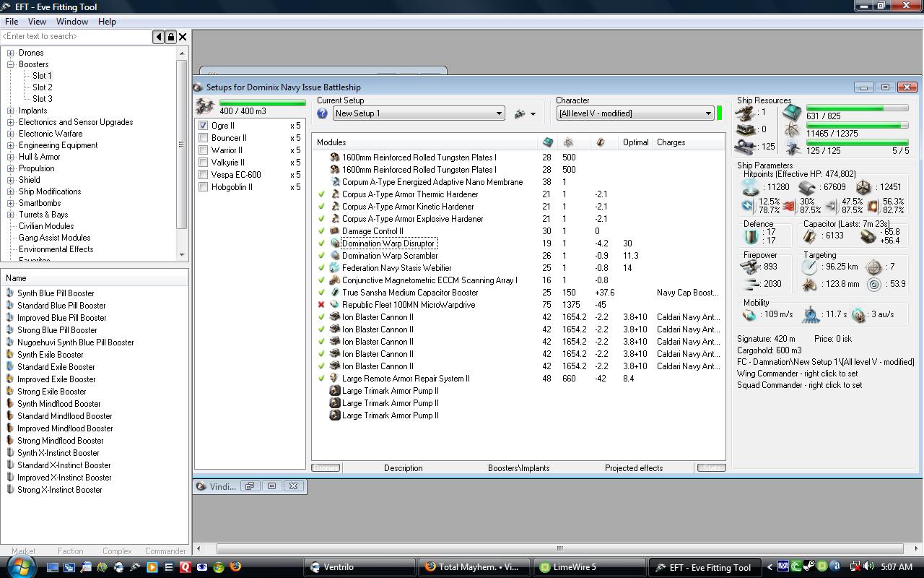The width and height of the screenshot is (924, 578).
Task: Check the Vespa EC-600 drone checkbox
Action: [204, 175]
